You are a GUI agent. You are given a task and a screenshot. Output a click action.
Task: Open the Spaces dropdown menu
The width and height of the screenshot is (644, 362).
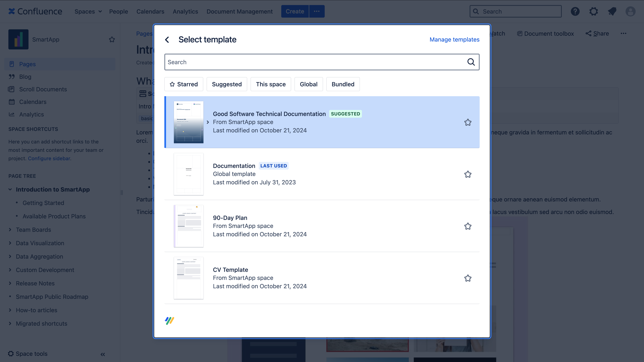tap(88, 12)
